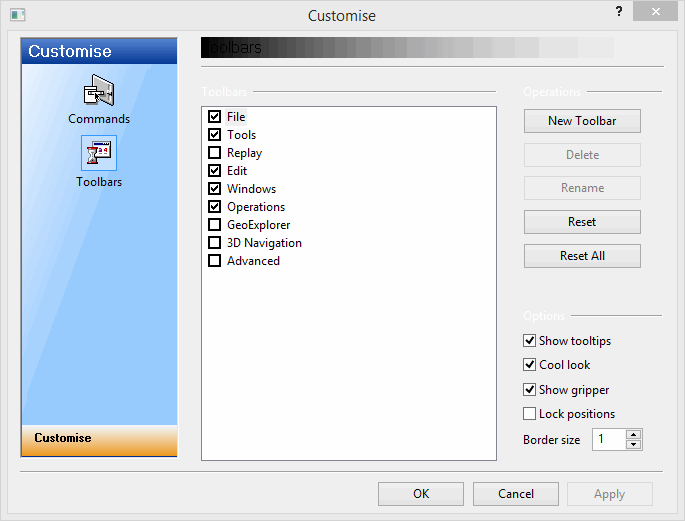Toggle the Show tooltips option
685x521 pixels.
(x=529, y=341)
